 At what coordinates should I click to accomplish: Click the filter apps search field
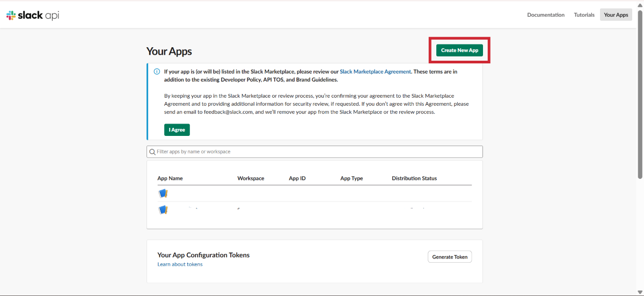314,152
